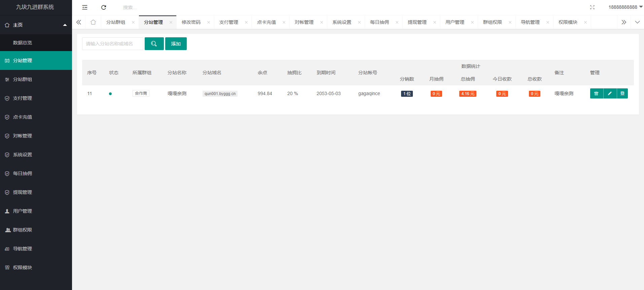The image size is (644, 290).
Task: Log in to site via 登 button
Action: 622,93
